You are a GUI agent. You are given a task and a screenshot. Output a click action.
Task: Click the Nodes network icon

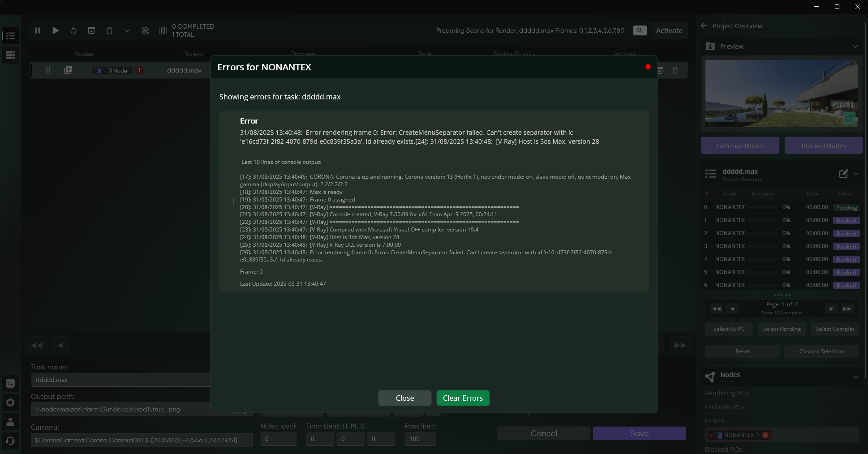710,377
